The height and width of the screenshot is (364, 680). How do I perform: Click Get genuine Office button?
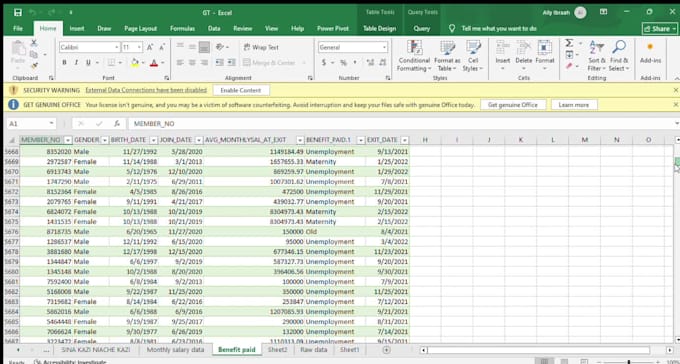coord(513,105)
